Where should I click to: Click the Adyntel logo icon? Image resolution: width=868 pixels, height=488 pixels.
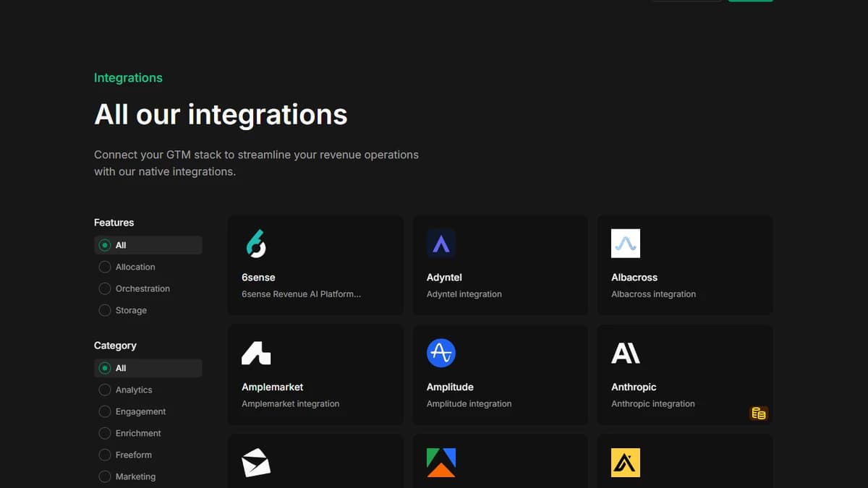click(x=441, y=243)
